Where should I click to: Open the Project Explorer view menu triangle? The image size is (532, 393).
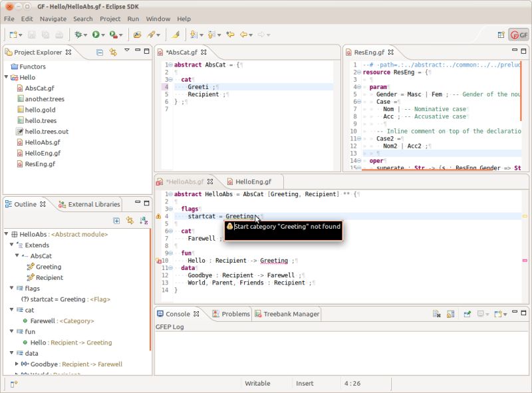click(x=127, y=53)
